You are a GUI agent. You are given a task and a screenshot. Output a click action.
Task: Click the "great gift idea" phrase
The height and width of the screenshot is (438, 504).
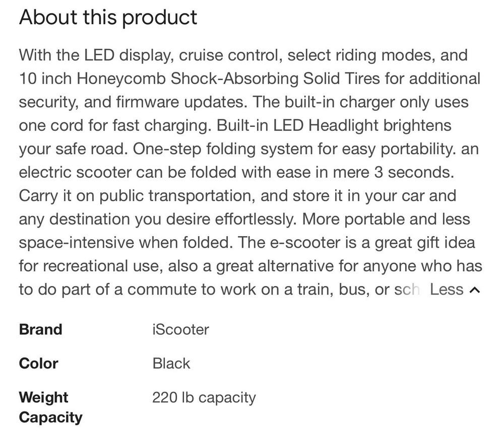click(420, 243)
